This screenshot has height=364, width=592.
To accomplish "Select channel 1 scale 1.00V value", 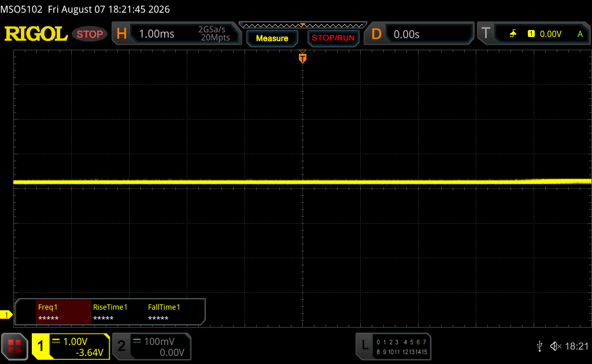I will [x=75, y=341].
